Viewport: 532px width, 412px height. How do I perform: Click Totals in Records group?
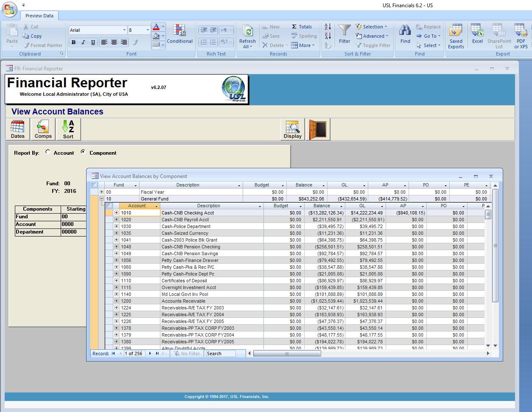pos(302,27)
